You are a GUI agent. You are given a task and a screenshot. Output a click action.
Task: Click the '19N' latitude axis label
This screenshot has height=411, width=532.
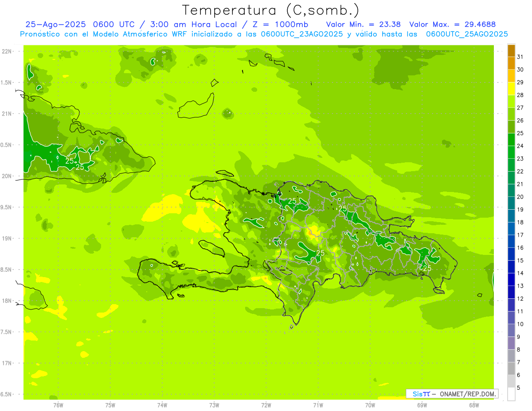coord(7,239)
